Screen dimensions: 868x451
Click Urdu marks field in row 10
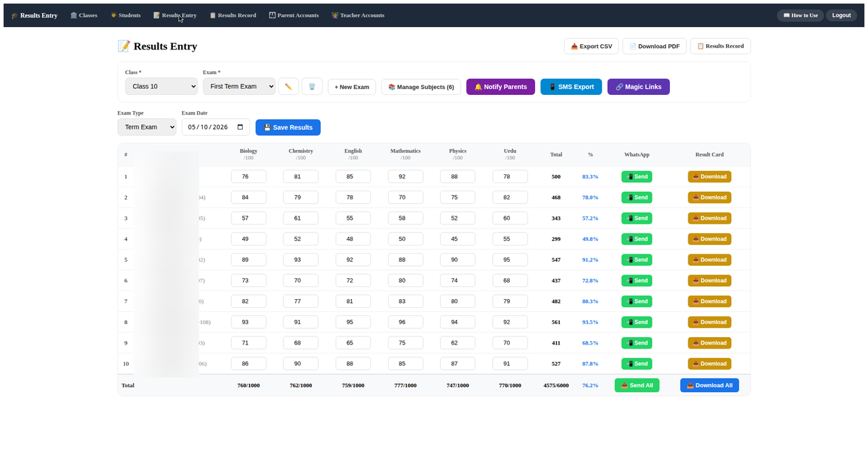[x=510, y=364]
